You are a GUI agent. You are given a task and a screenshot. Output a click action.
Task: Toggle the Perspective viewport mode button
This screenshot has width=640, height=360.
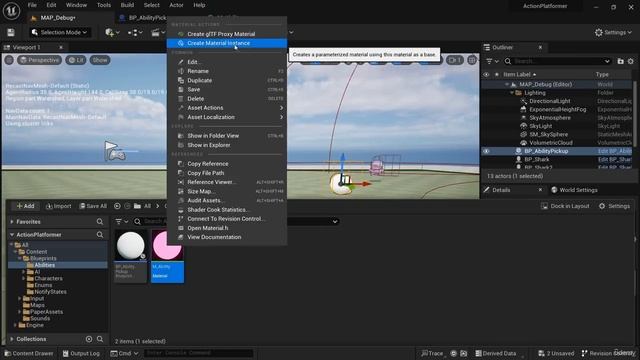coord(40,60)
